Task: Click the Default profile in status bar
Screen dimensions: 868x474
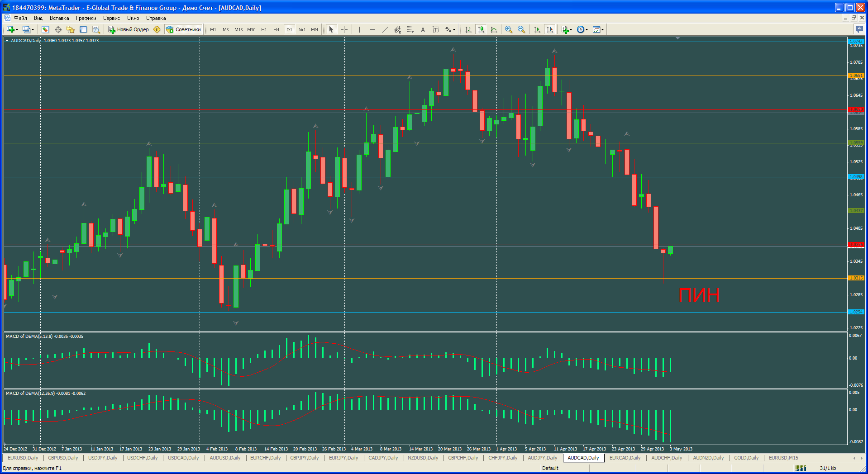Action: point(550,468)
